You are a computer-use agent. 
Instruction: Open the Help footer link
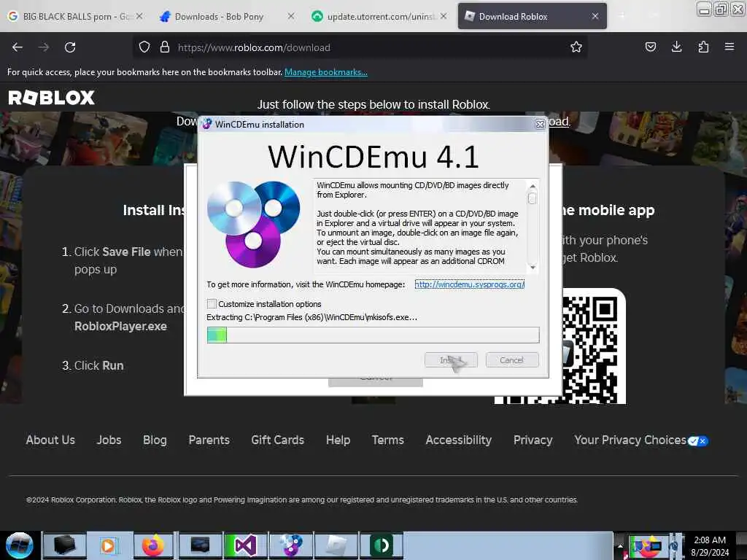[338, 440]
